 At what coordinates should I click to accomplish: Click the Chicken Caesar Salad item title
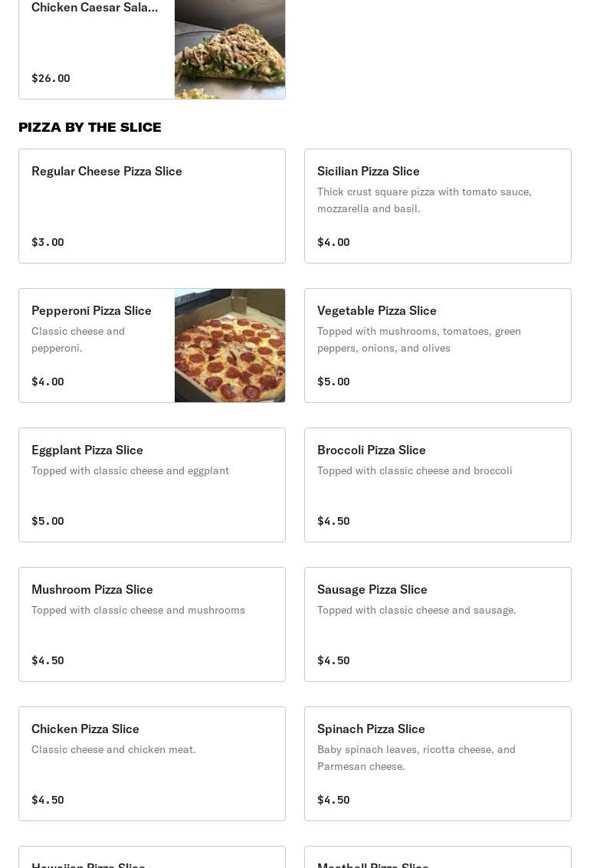click(x=95, y=7)
